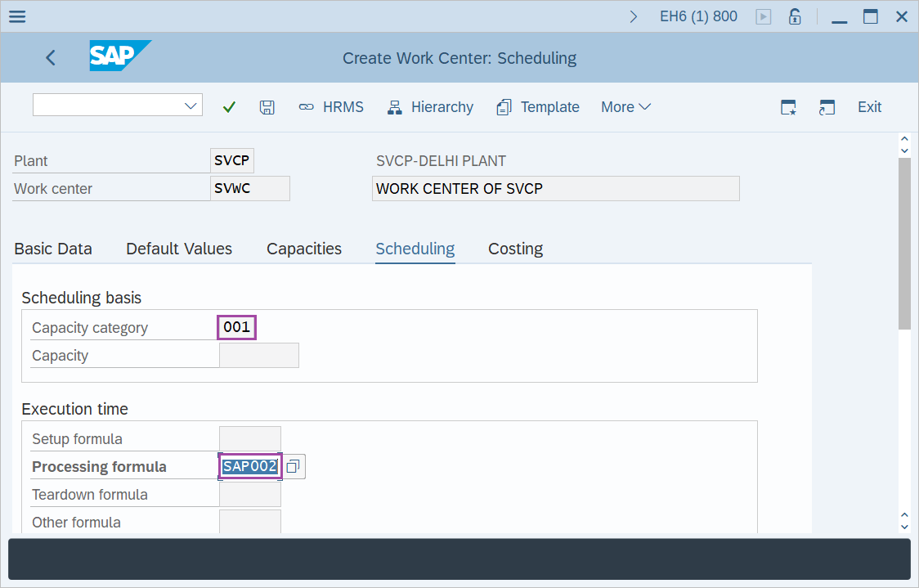919x588 pixels.
Task: Click the HRMS label
Action: click(343, 106)
